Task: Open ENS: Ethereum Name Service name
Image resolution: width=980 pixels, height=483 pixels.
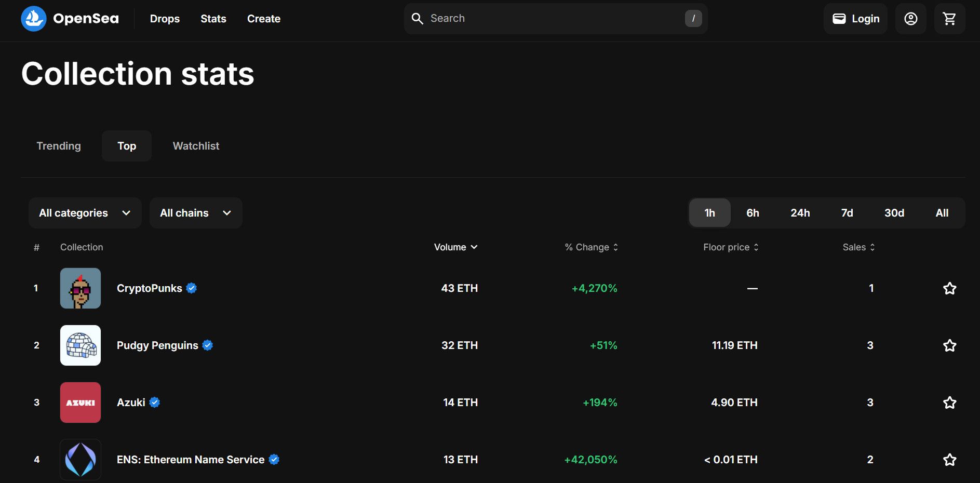Action: click(191, 460)
